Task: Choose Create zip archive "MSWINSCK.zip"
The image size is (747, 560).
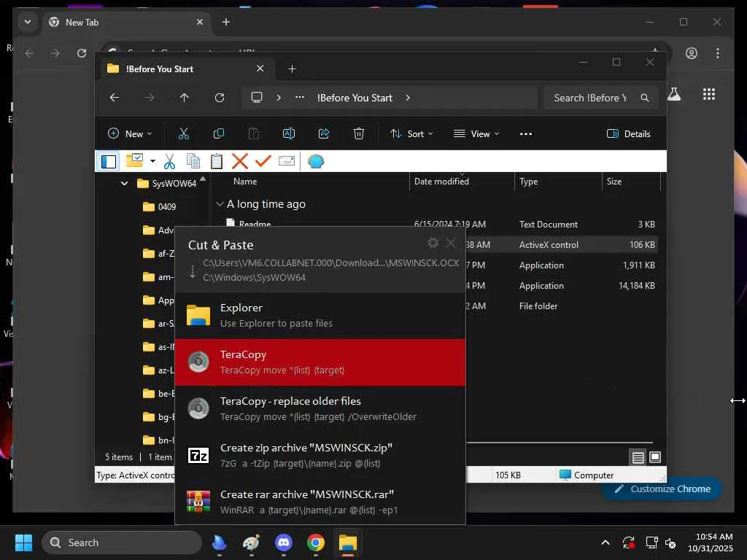Action: pos(320,455)
